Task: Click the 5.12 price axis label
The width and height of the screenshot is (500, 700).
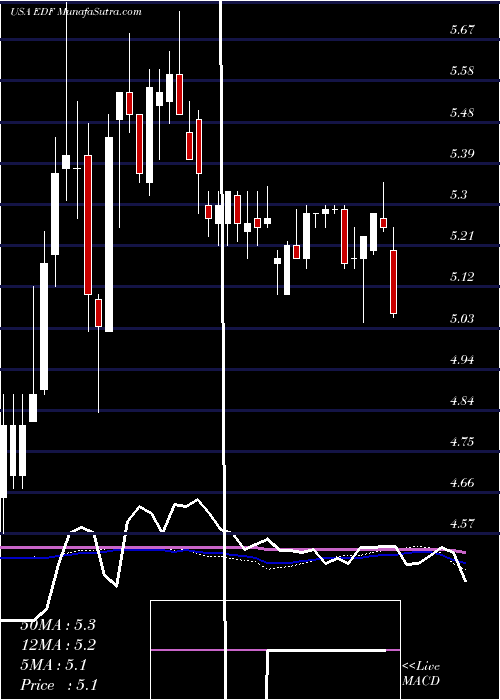Action: [462, 277]
